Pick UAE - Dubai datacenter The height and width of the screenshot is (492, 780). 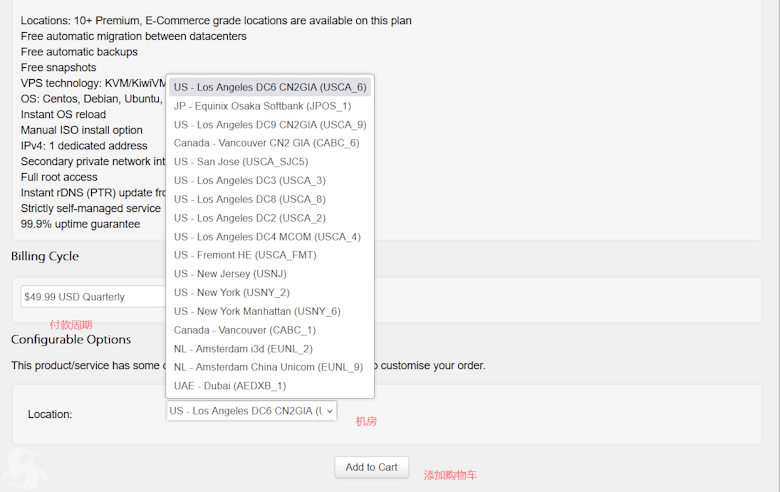(230, 386)
